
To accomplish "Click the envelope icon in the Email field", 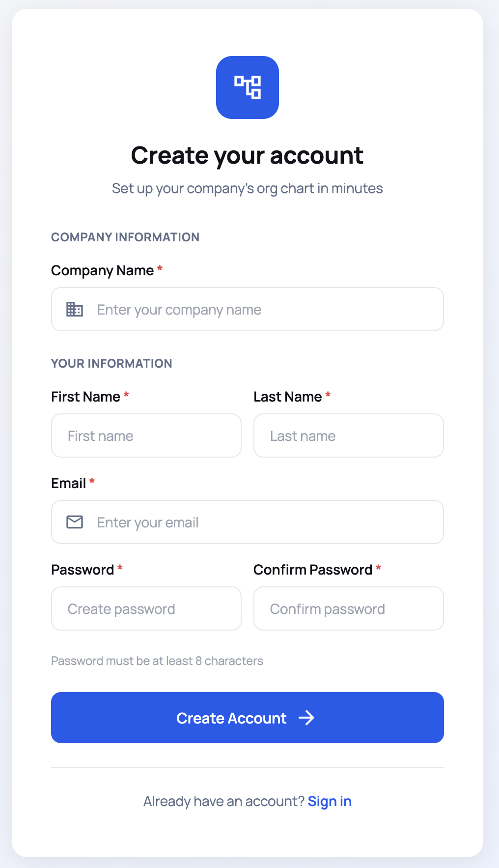I will (x=74, y=522).
